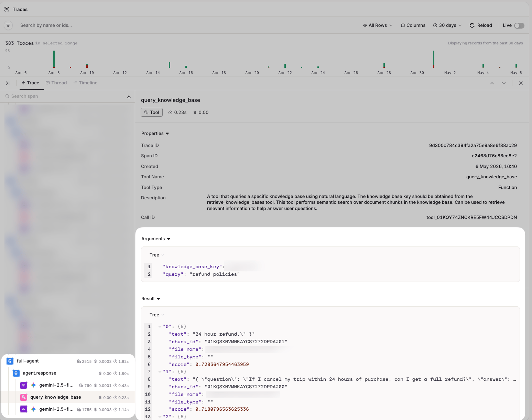Click the Created date 6 May 2026
532x420 pixels.
point(496,167)
